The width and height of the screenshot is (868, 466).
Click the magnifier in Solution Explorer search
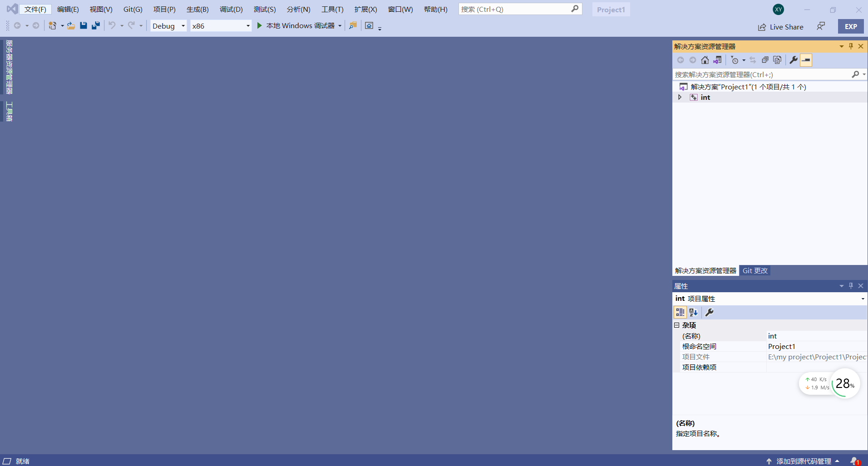tap(855, 74)
